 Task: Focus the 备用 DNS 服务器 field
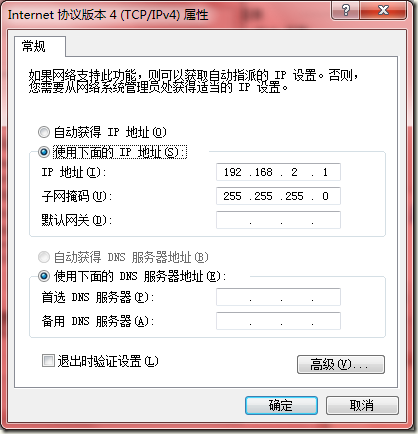pyautogui.click(x=278, y=321)
